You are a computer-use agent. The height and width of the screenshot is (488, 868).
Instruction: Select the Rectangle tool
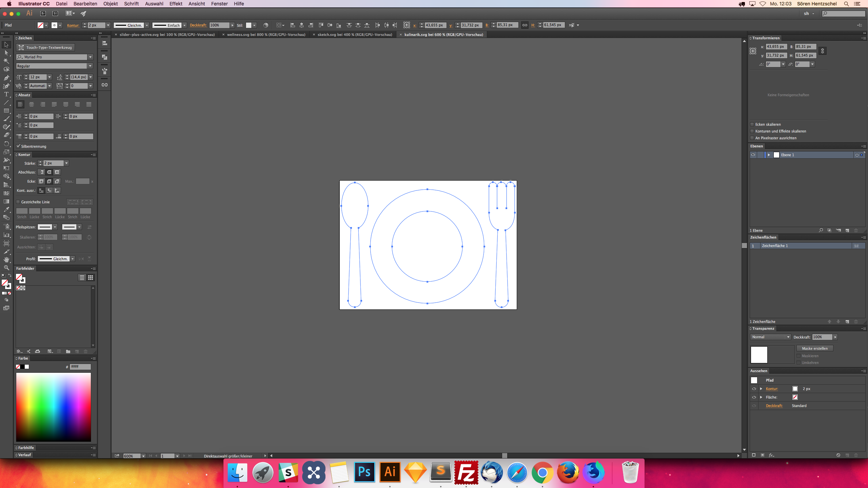click(6, 111)
